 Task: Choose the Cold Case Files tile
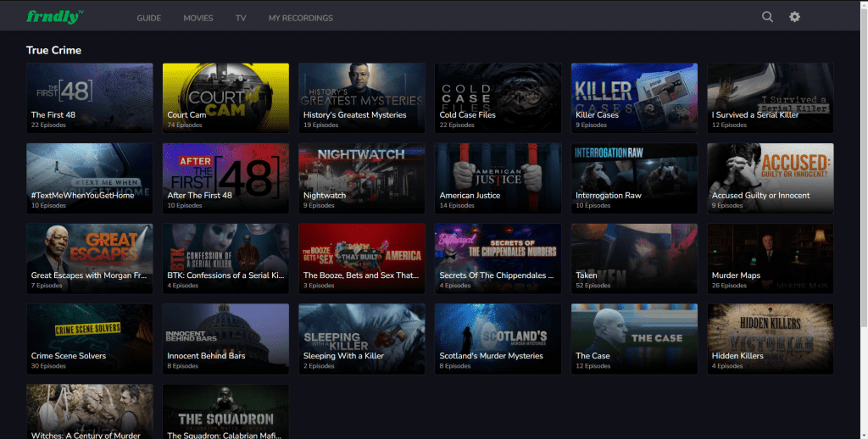point(498,98)
